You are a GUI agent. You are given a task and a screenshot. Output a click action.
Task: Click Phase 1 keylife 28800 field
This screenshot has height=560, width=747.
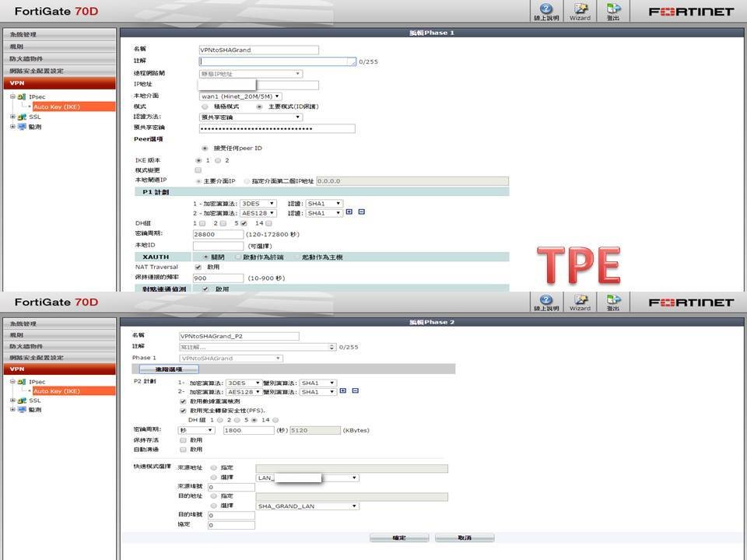[218, 234]
